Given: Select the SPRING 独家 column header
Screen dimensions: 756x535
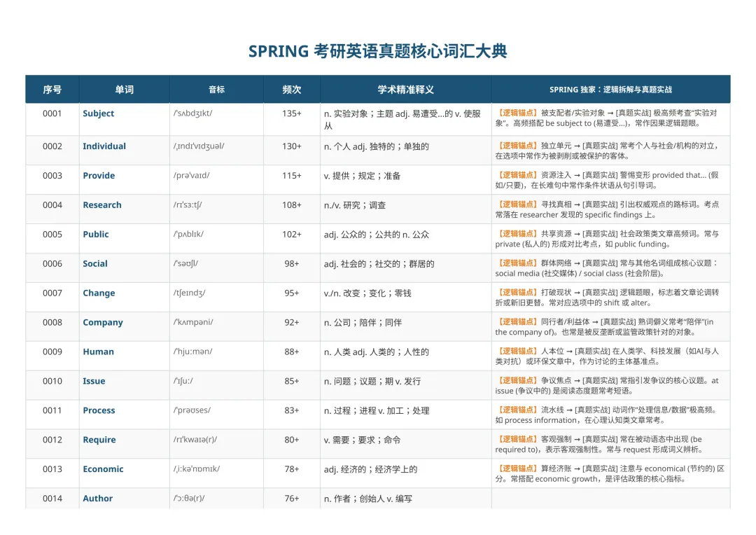Looking at the screenshot, I should 611,89.
